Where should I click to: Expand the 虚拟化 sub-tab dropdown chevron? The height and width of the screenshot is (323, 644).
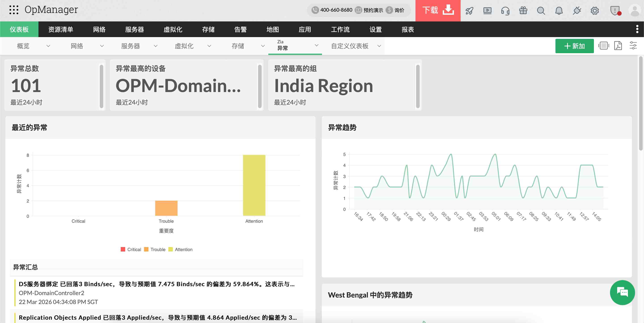click(209, 46)
